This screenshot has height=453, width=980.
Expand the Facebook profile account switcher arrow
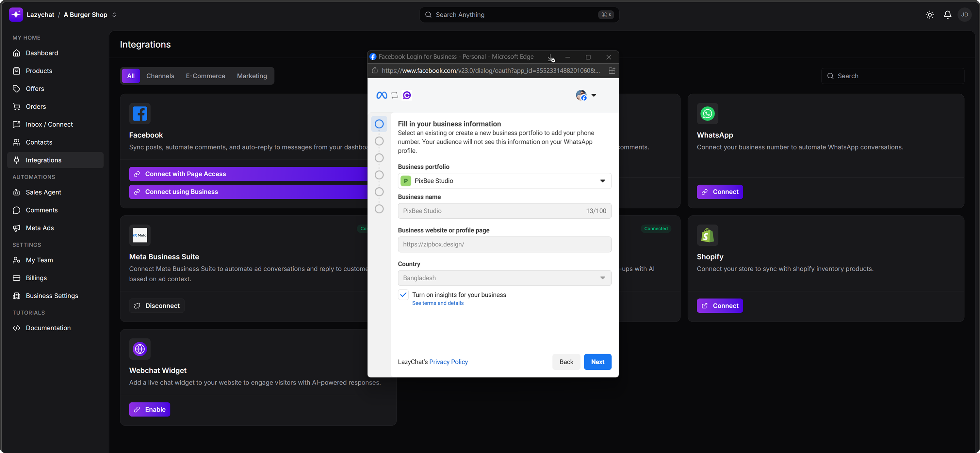pos(594,95)
